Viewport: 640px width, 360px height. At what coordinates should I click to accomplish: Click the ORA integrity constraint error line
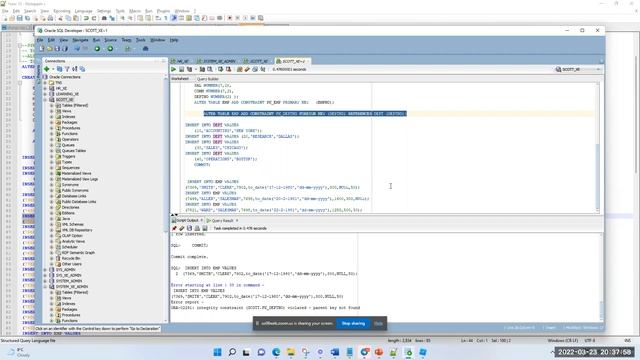tap(265, 308)
